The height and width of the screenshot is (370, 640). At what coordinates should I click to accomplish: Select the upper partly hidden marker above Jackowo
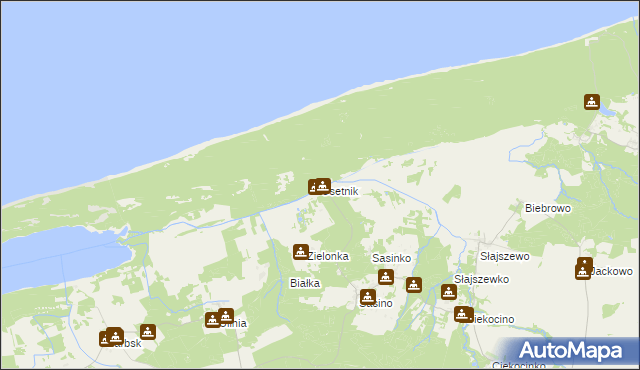(x=585, y=261)
